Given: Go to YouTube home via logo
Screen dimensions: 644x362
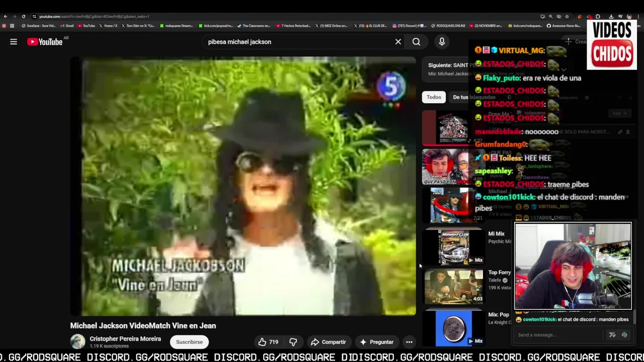Looking at the screenshot, I should 45,42.
